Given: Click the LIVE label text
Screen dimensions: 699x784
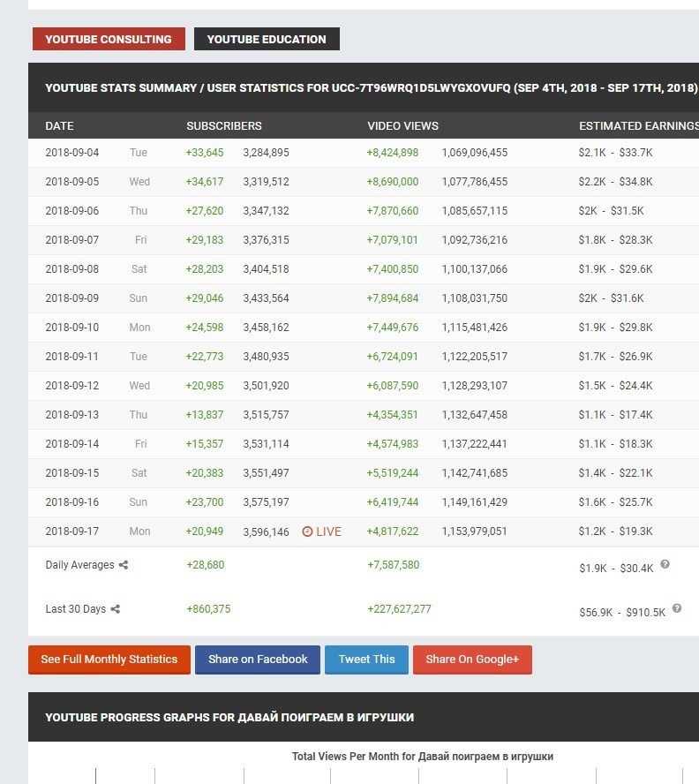Looking at the screenshot, I should tap(328, 531).
